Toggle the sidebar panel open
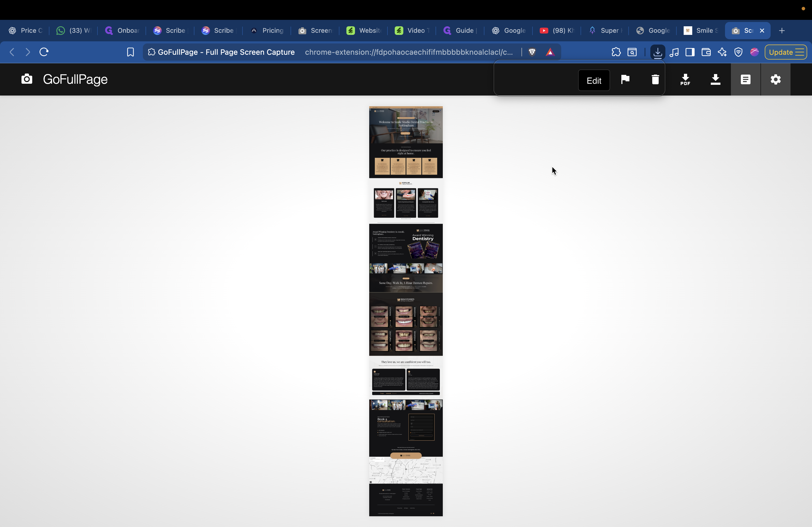Viewport: 812px width, 527px height. pyautogui.click(x=690, y=52)
